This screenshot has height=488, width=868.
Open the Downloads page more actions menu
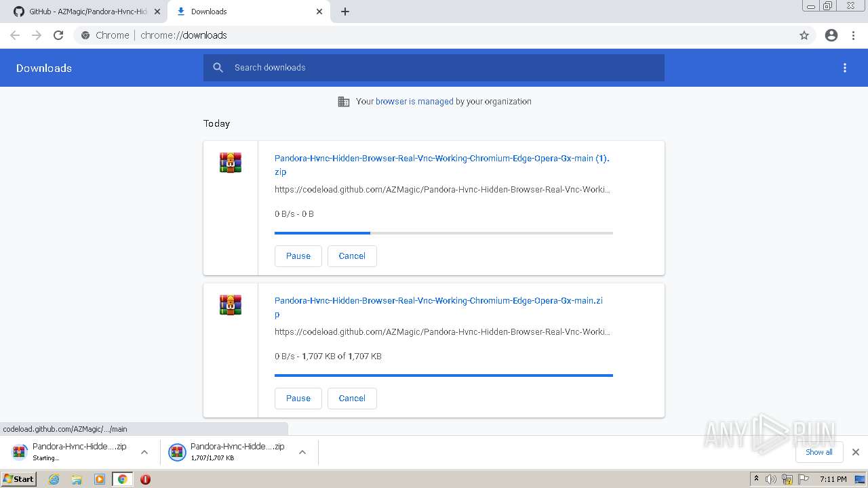[845, 68]
